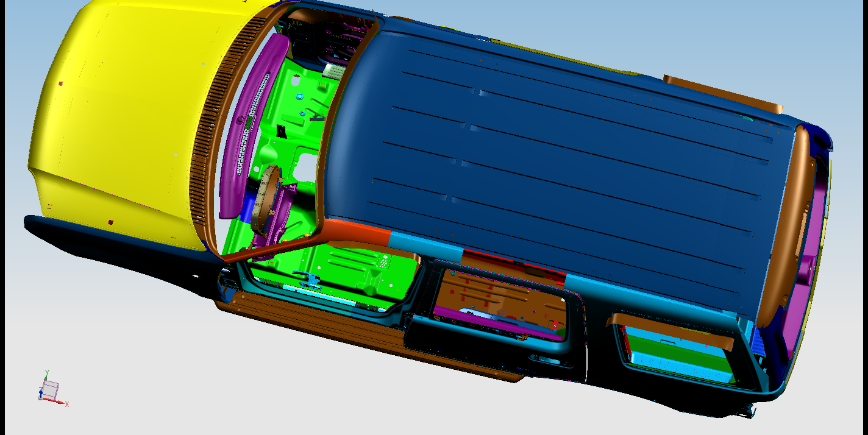This screenshot has height=435, width=868.
Task: Pick the purple dashboard cowl part
Action: 247,122
